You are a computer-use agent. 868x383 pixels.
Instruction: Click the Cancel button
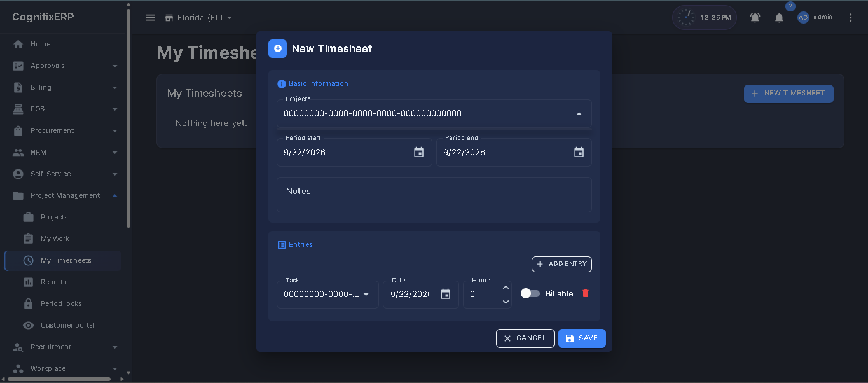click(525, 338)
